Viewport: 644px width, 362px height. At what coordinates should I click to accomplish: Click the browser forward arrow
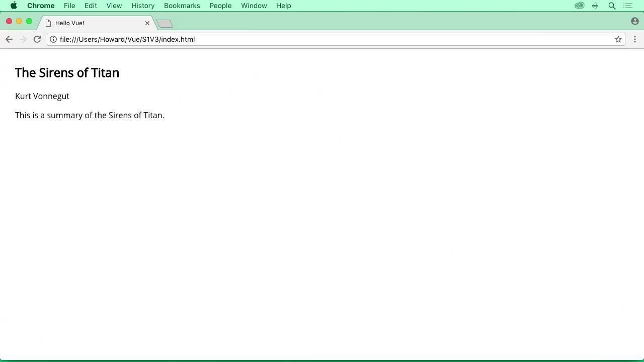tap(23, 39)
